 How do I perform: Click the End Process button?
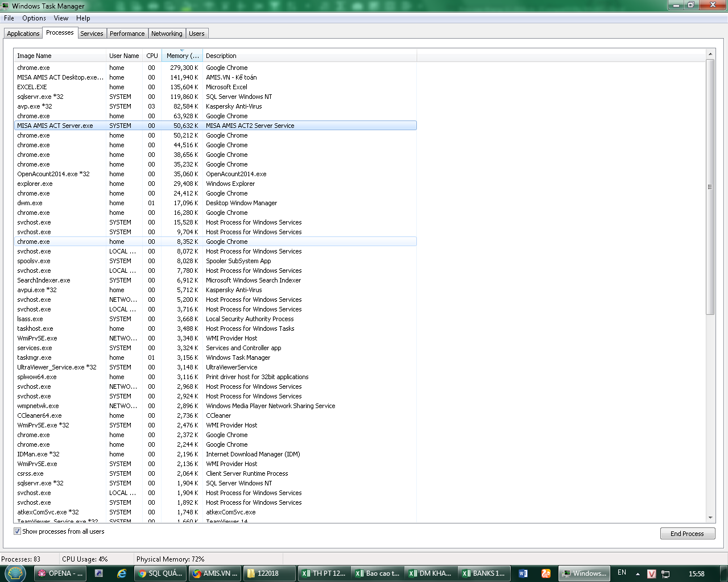(688, 534)
